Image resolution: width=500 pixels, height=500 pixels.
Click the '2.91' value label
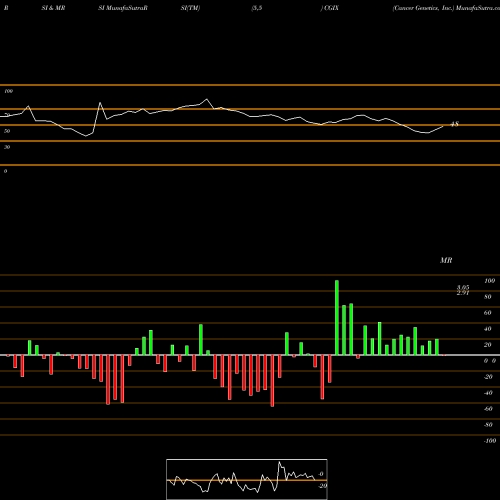point(463,293)
